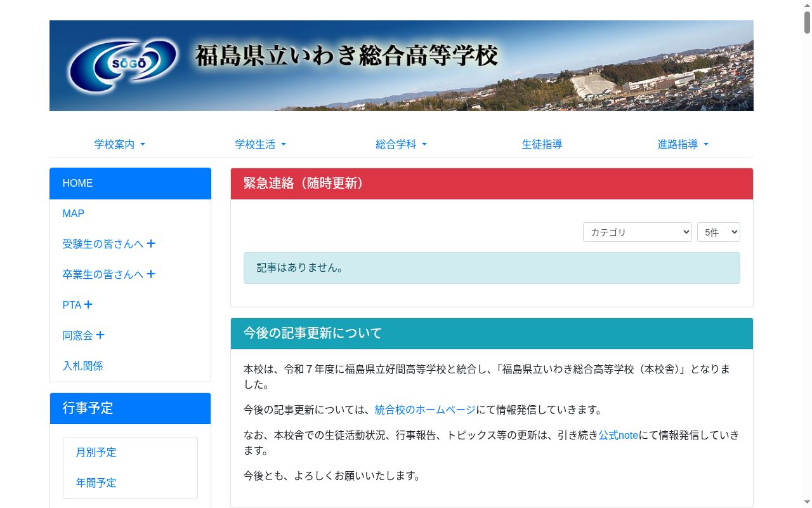Change the 5件 items-per-page selector
Image resolution: width=812 pixels, height=508 pixels.
(x=719, y=232)
